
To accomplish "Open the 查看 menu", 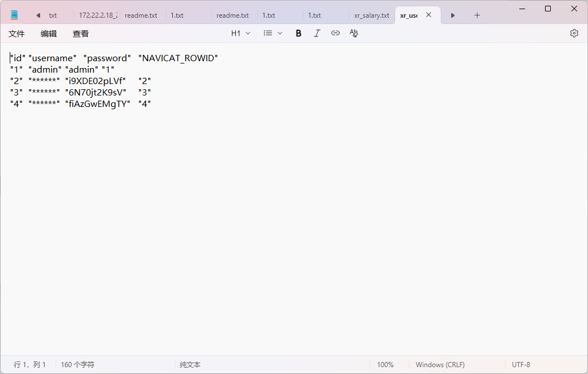I will (x=81, y=34).
